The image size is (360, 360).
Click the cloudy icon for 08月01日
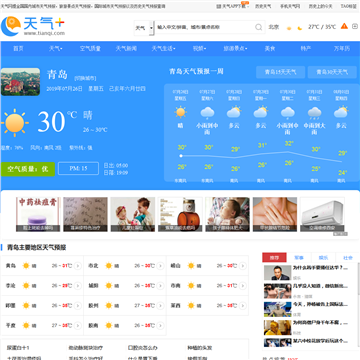[341, 112]
